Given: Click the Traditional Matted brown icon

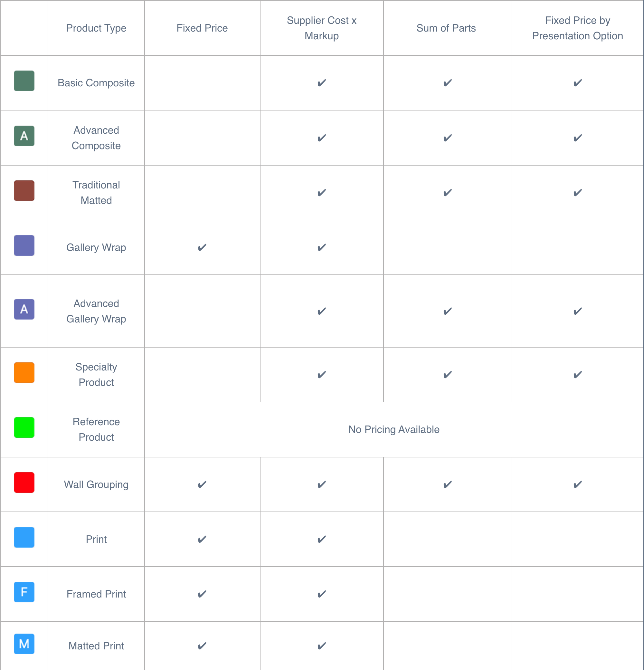Looking at the screenshot, I should (x=24, y=191).
